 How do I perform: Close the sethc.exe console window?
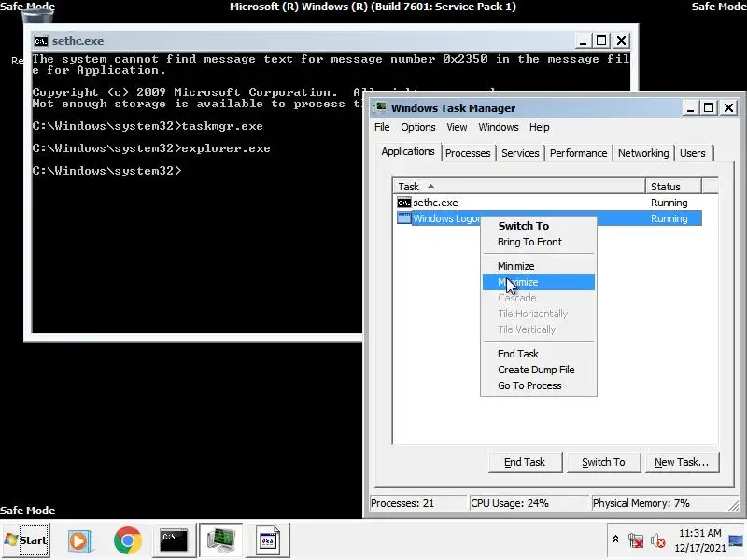click(621, 41)
